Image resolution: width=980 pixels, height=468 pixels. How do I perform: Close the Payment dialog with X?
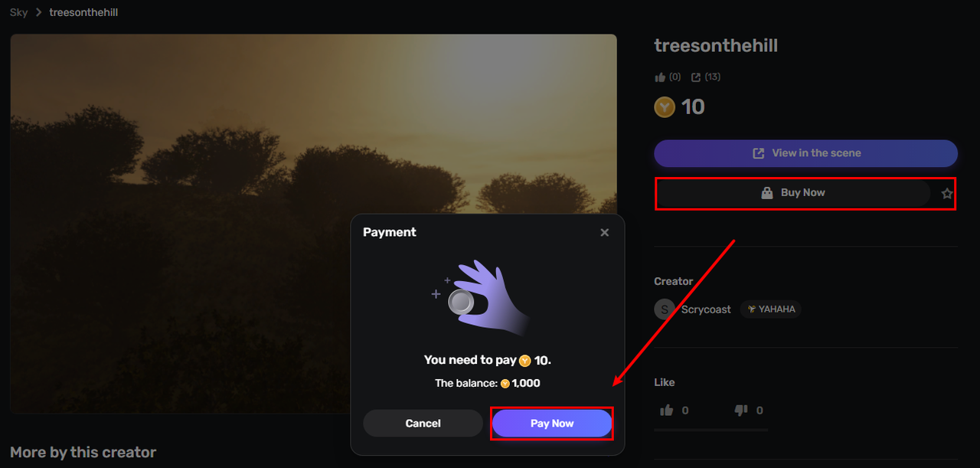pos(605,233)
